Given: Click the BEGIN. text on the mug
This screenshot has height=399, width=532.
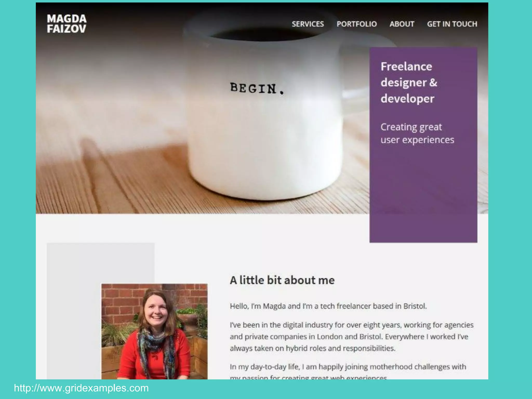Looking at the screenshot, I should pyautogui.click(x=257, y=89).
